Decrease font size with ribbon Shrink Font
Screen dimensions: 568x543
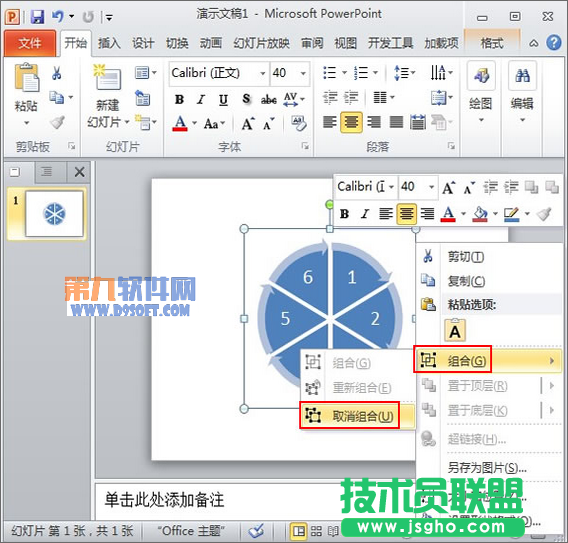pyautogui.click(x=268, y=124)
